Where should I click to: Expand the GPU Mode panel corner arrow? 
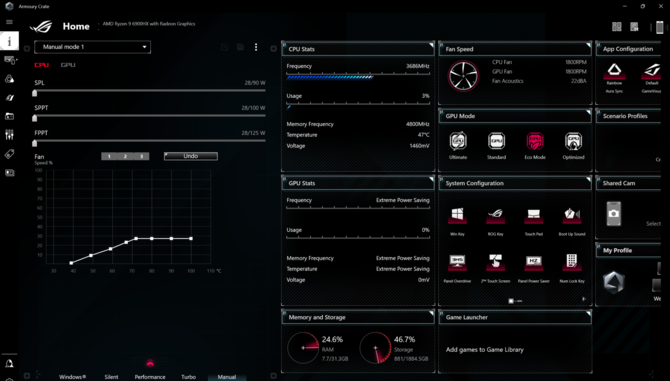pyautogui.click(x=588, y=113)
